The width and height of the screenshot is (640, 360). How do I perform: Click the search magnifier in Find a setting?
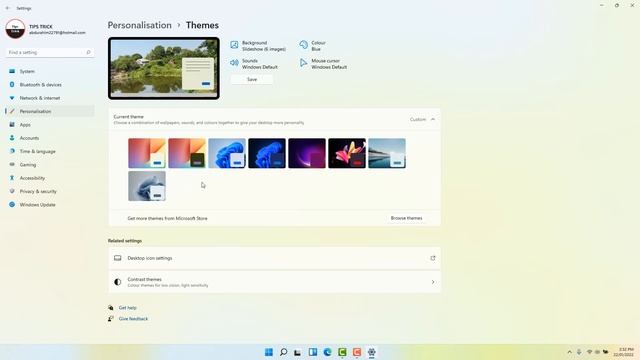tap(88, 52)
